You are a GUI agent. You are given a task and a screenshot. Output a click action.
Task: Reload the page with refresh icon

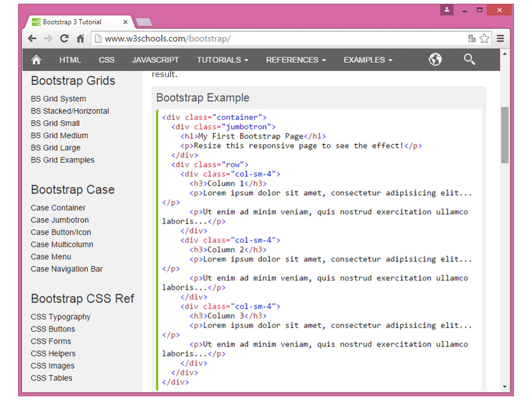[64, 39]
